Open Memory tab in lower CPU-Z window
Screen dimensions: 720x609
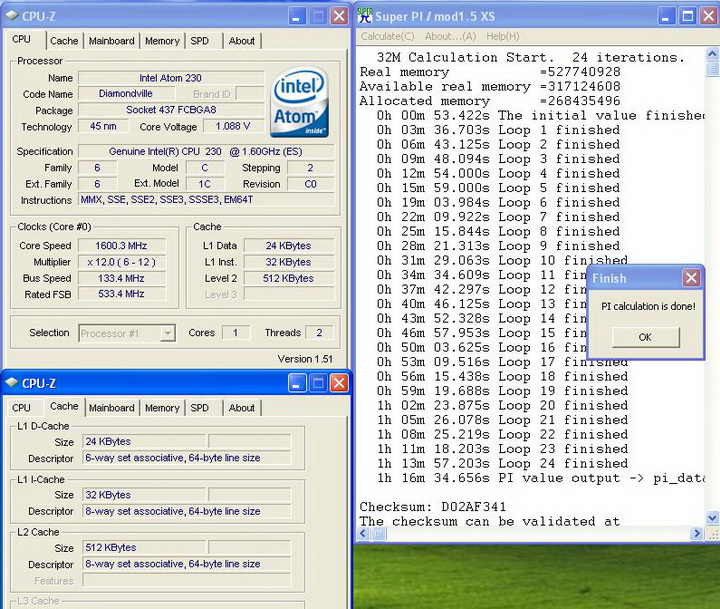pyautogui.click(x=162, y=408)
